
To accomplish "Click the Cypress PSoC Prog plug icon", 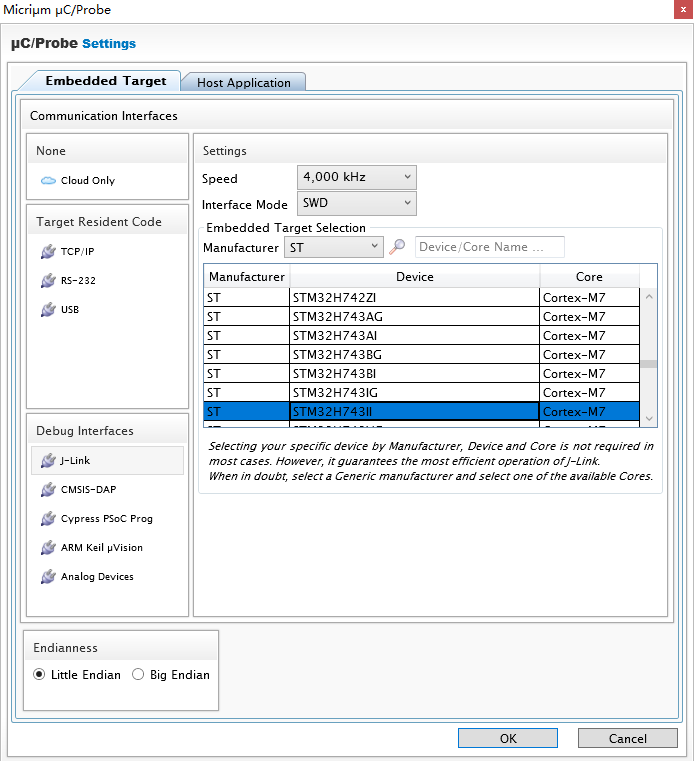I will point(48,519).
